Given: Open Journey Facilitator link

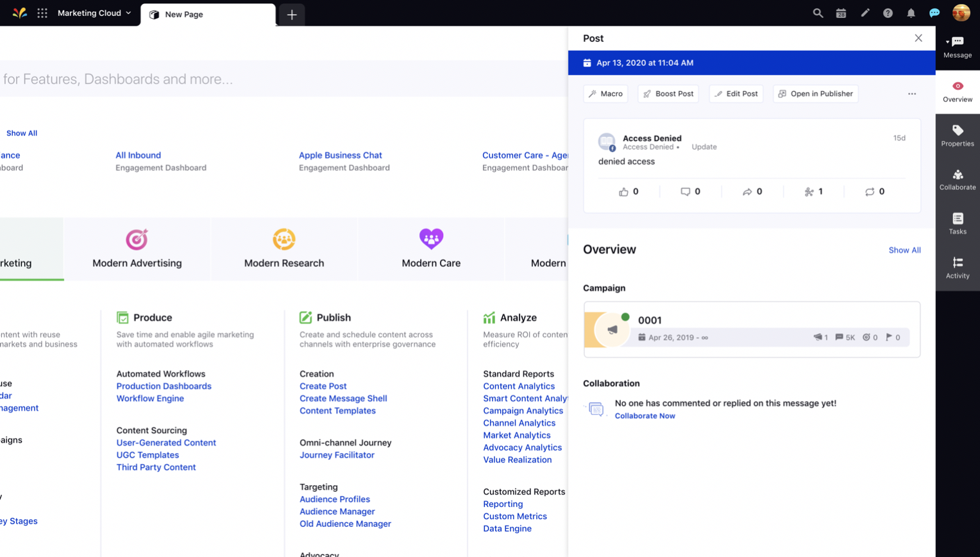Looking at the screenshot, I should 337,455.
